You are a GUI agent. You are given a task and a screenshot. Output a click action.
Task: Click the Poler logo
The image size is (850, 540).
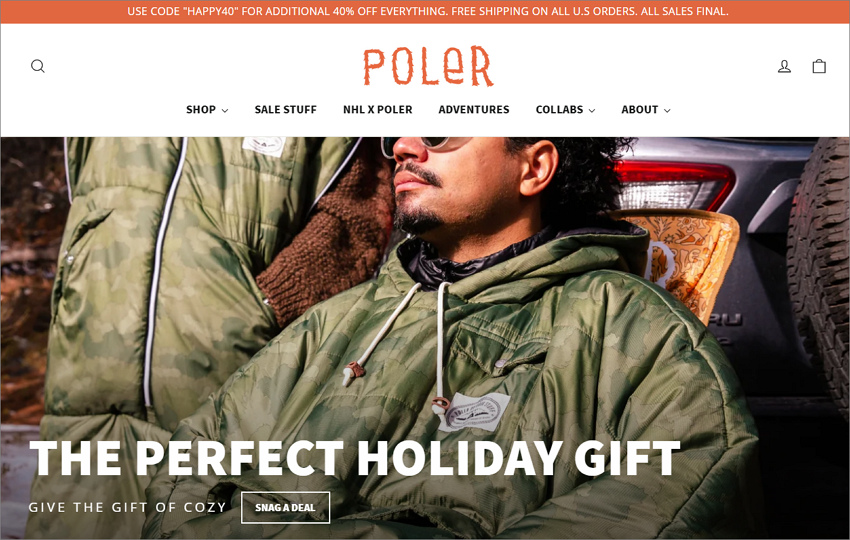[x=428, y=66]
